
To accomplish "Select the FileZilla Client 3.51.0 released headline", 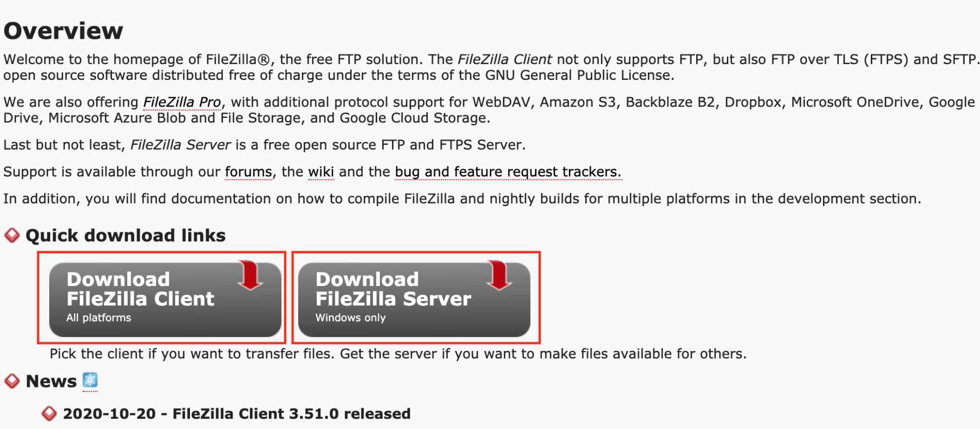I will 236,414.
